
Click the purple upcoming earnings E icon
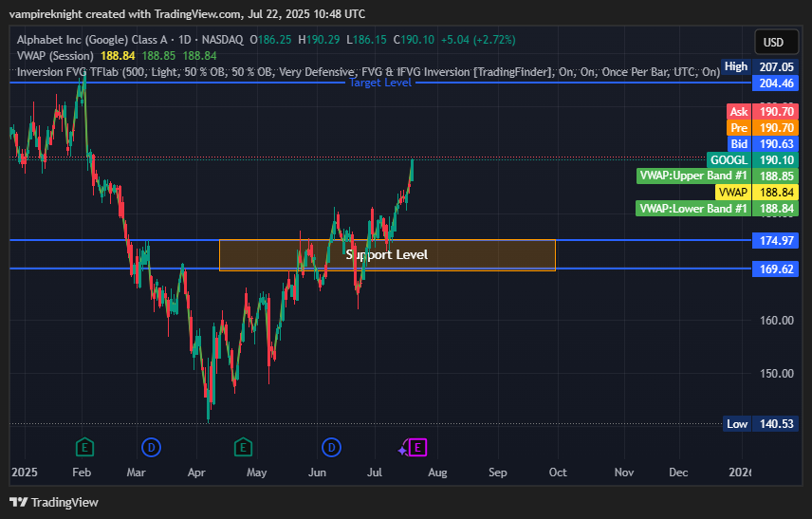[x=417, y=447]
